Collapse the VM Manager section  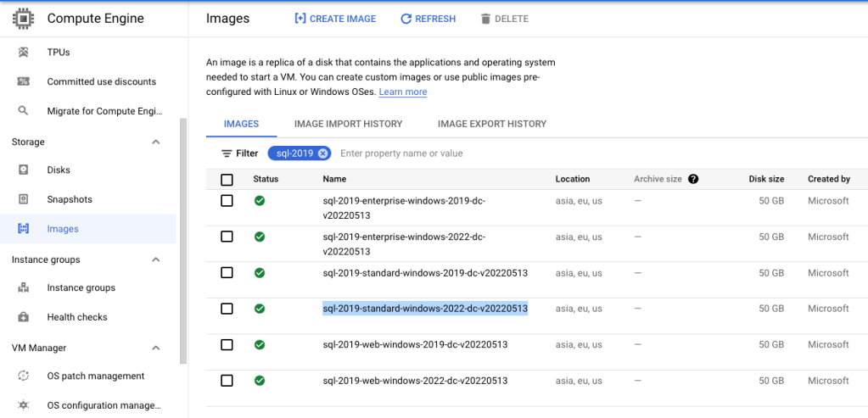[x=156, y=348]
